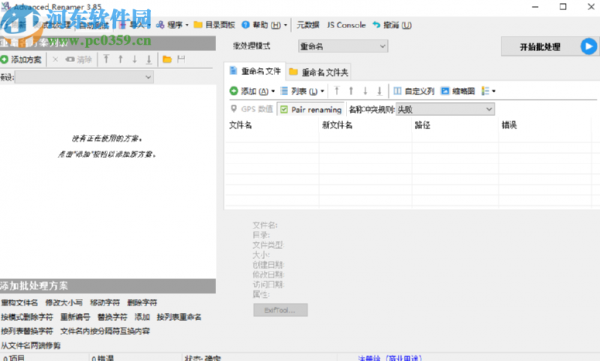Maximize the Advanced Renamer window
This screenshot has height=361, width=600.
[563, 7]
